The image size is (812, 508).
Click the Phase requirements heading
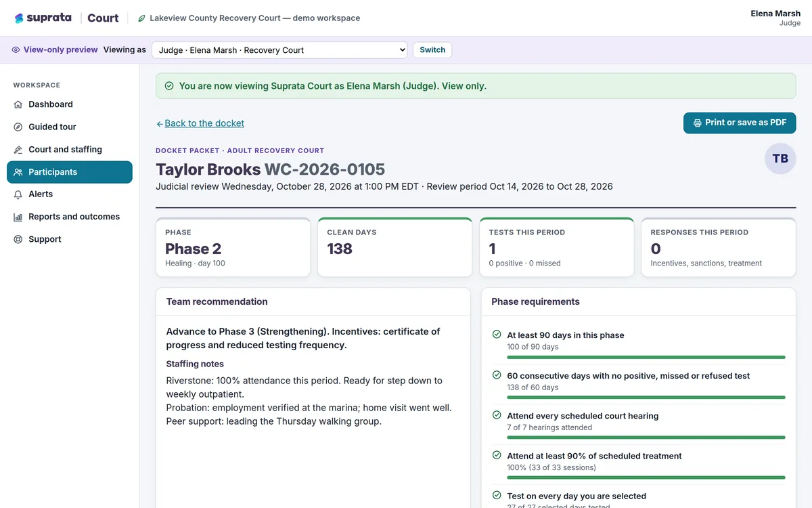pyautogui.click(x=535, y=301)
